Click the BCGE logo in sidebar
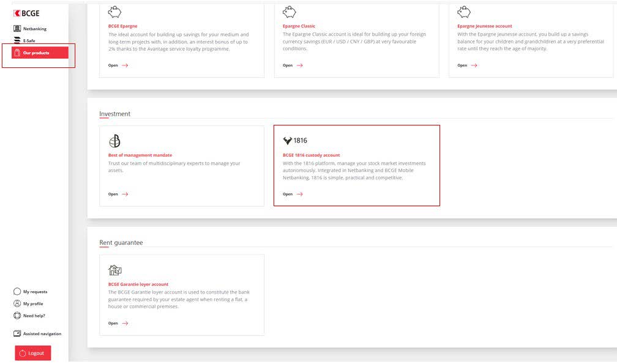Viewport: 617px width, 364px height. click(x=26, y=13)
